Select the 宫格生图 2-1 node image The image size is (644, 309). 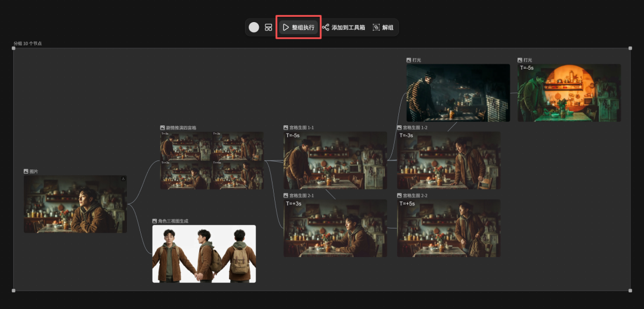coord(335,228)
